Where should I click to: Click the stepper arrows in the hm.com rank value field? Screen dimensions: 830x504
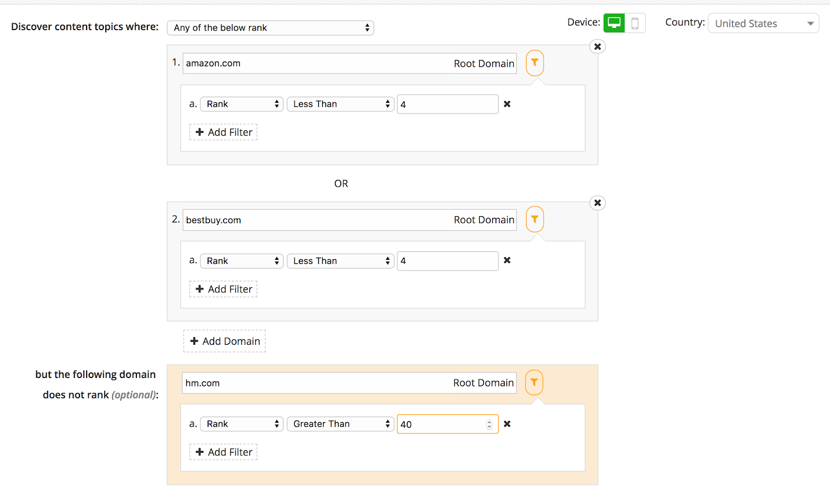[489, 425]
